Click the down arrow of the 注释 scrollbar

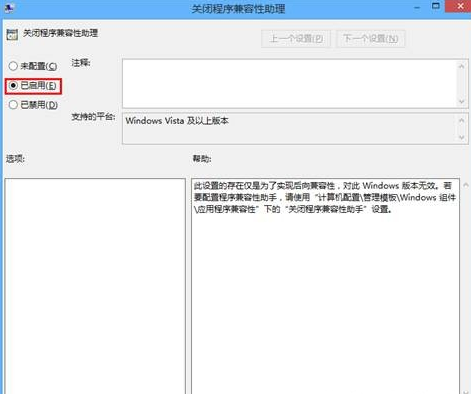tap(462, 101)
